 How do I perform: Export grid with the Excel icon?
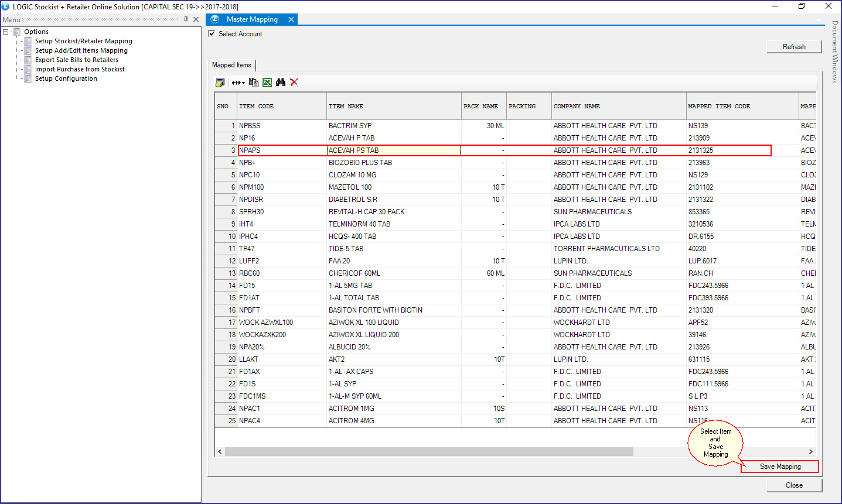(x=267, y=83)
